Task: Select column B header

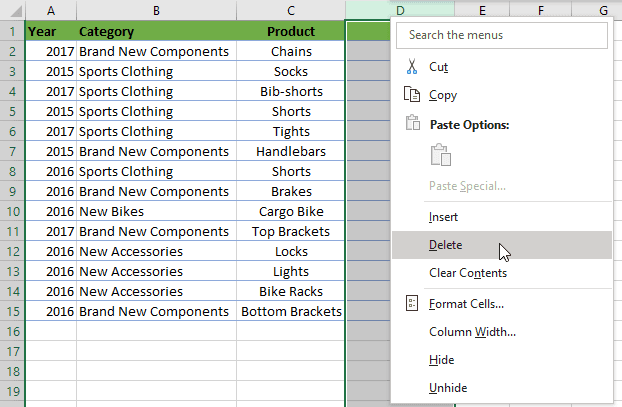Action: pos(156,10)
